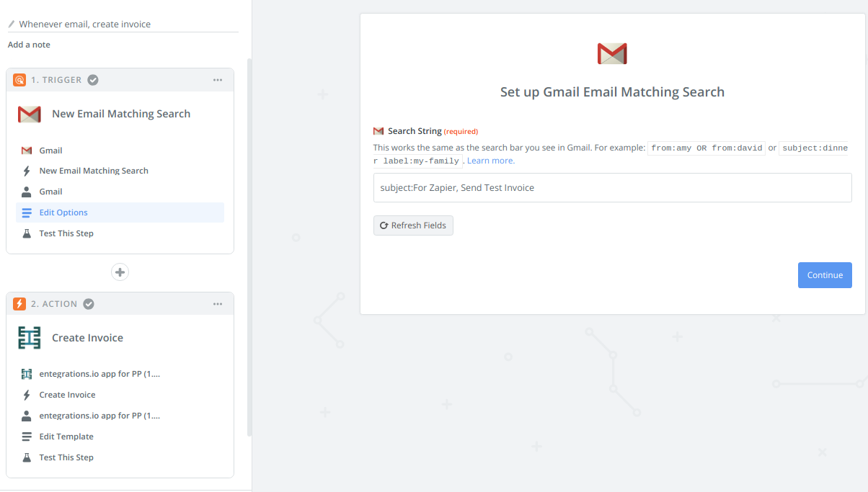Click the orange bolt icon in step 2 header
Screen dimensions: 868x492
coord(19,304)
